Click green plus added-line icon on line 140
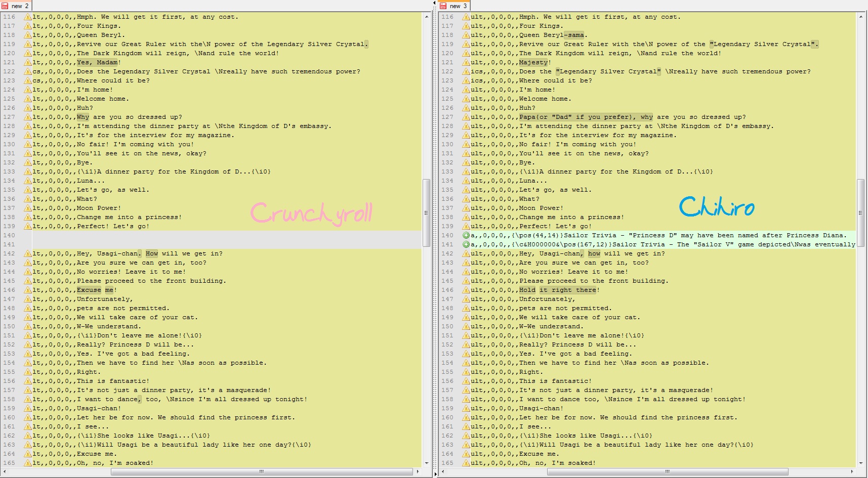Viewport: 868px width, 478px height. [x=466, y=235]
